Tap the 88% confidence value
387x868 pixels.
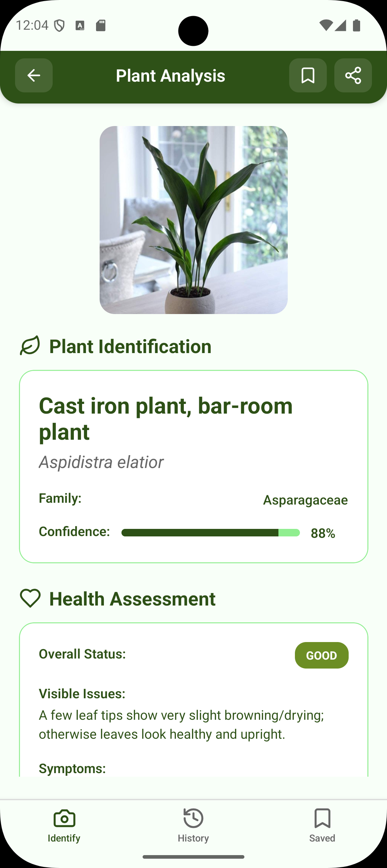[323, 533]
